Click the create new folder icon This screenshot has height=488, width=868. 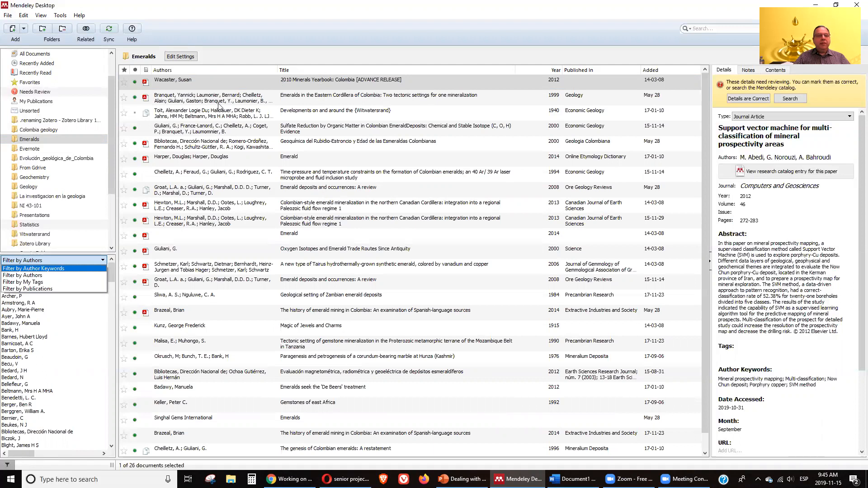click(x=42, y=28)
